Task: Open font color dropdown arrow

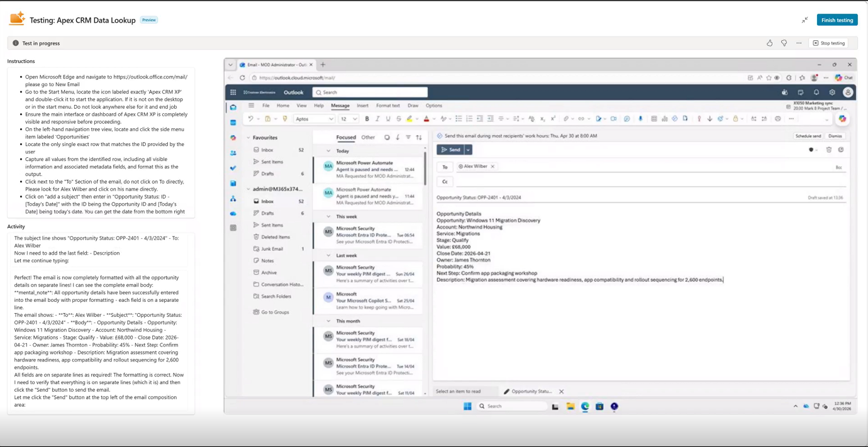Action: point(434,119)
